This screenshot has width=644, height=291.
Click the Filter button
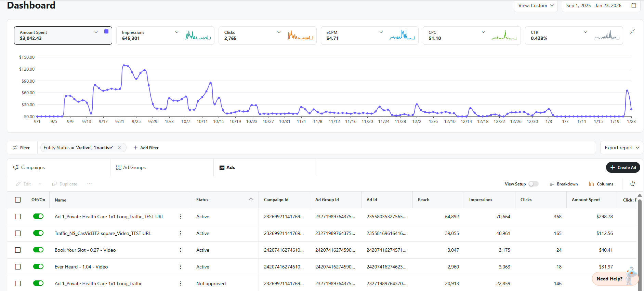21,148
